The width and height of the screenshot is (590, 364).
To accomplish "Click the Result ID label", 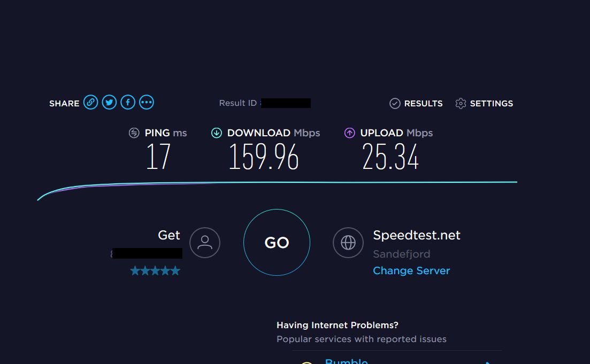I will [x=238, y=103].
